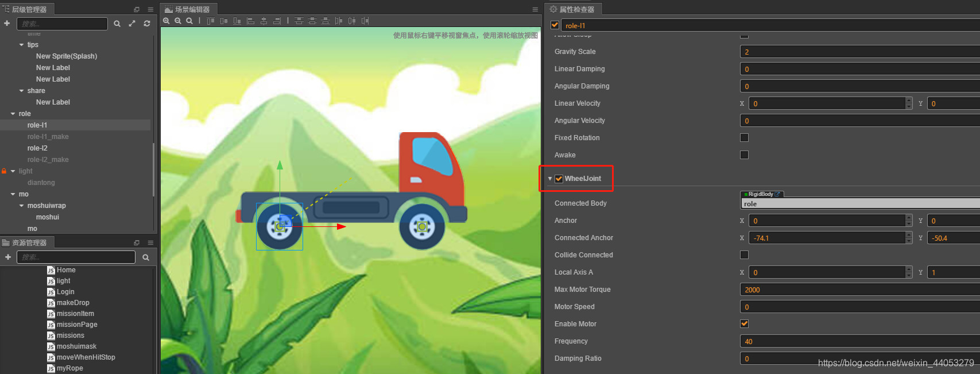Add new node in hierarchy panel
The image size is (980, 374).
pos(7,24)
